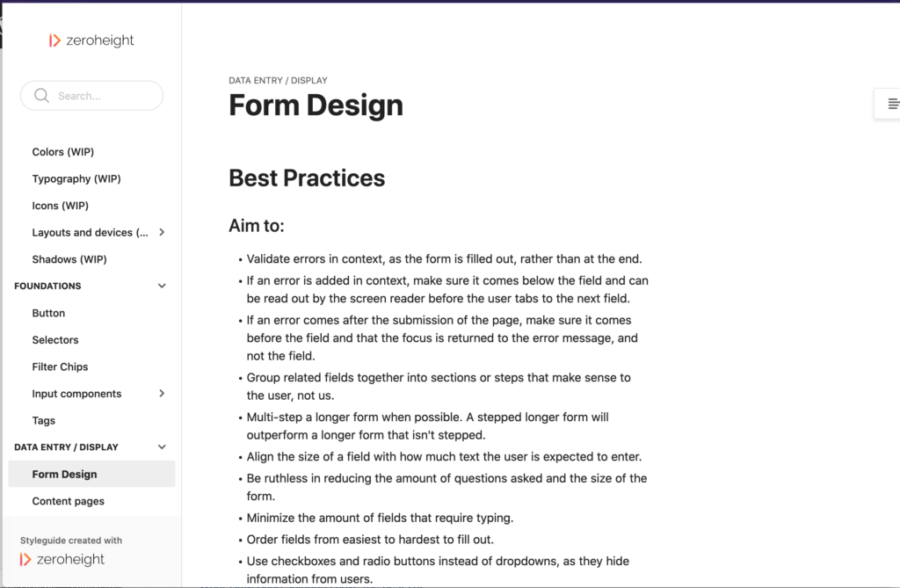Expand the Layouts and devices submenu
The width and height of the screenshot is (900, 588).
coord(162,232)
